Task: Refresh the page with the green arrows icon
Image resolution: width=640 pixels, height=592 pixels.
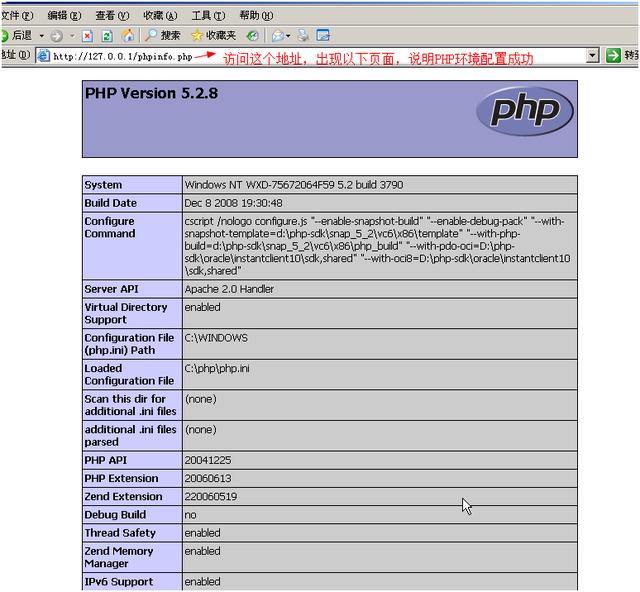Action: [x=107, y=36]
